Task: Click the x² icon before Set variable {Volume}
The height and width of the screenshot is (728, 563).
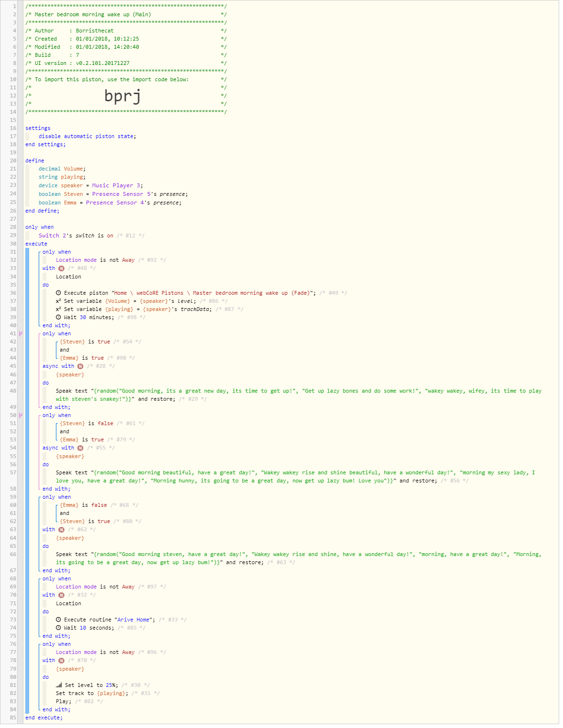Action: coord(58,301)
